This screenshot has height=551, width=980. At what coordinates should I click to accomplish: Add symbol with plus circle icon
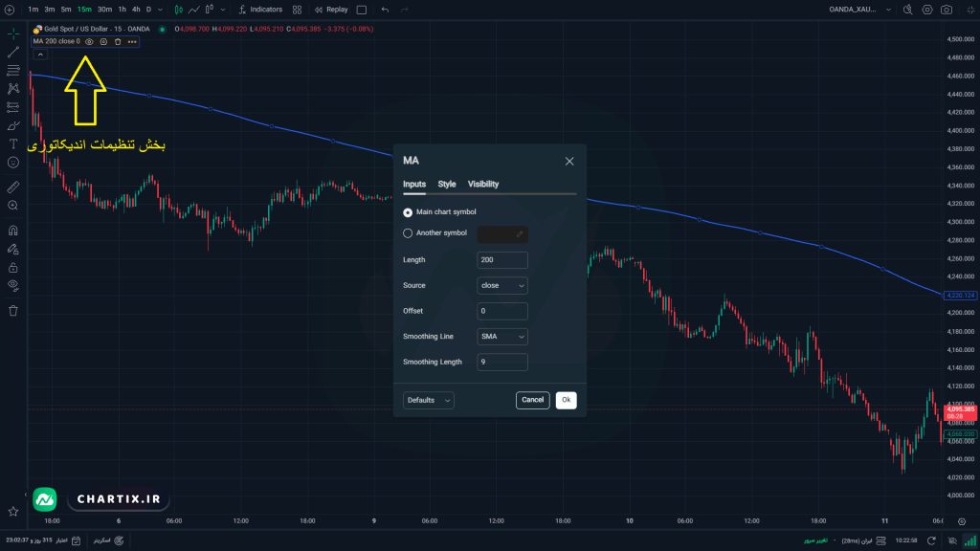tap(10, 10)
